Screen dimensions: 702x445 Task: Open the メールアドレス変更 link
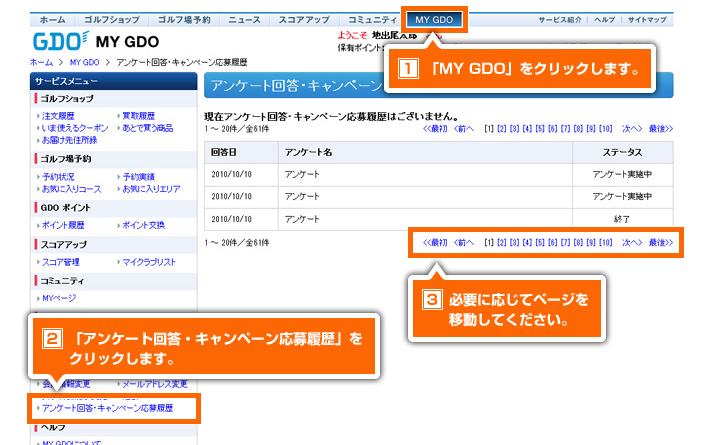tap(154, 384)
